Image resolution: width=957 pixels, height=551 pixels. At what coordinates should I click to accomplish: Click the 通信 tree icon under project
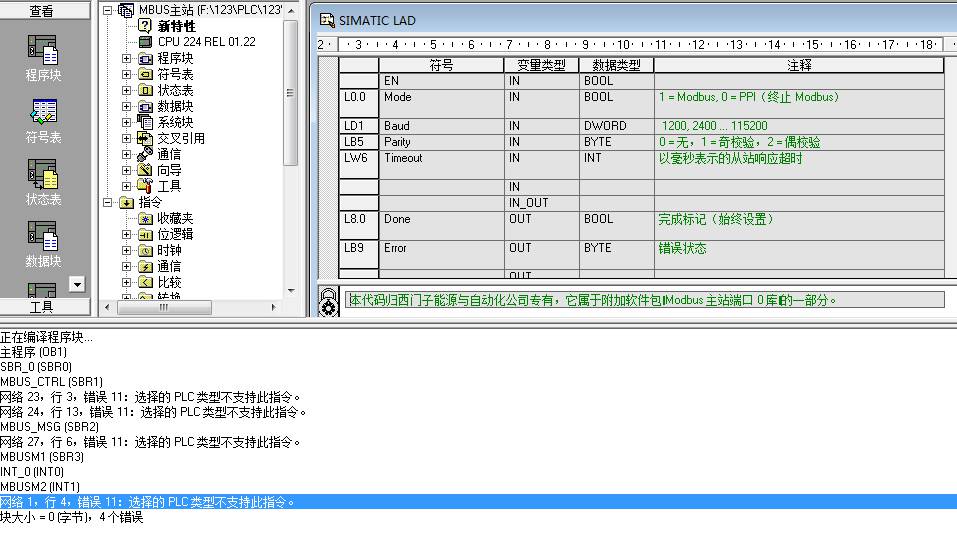point(145,154)
